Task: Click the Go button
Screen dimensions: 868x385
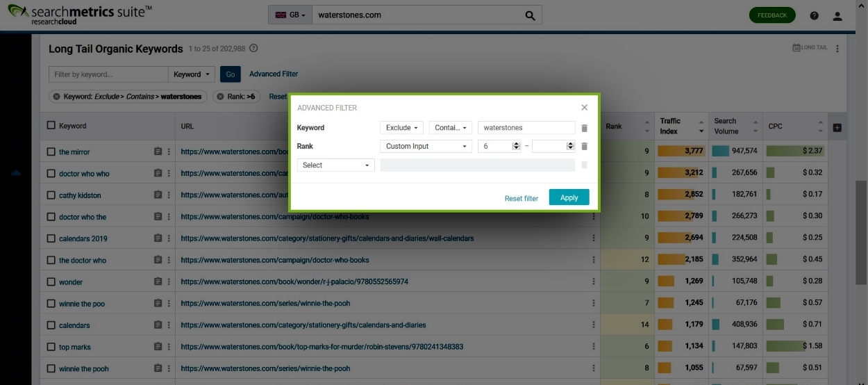Action: [231, 74]
